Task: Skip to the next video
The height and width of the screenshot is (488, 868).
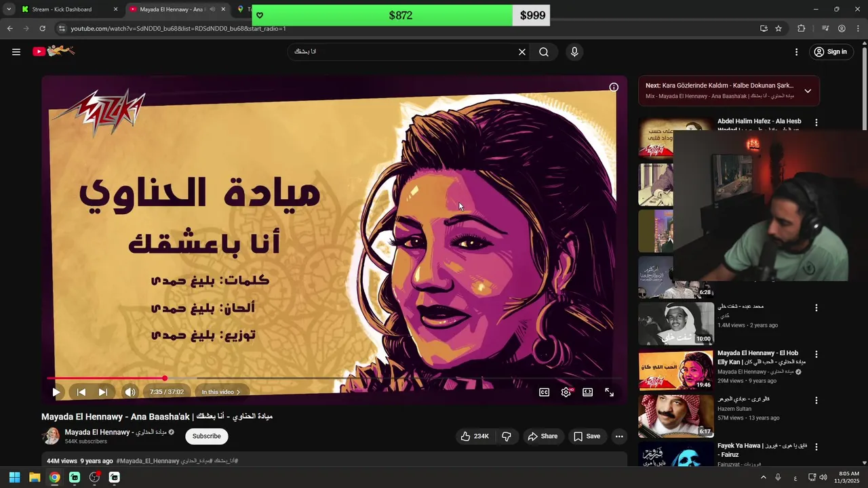Action: click(102, 392)
